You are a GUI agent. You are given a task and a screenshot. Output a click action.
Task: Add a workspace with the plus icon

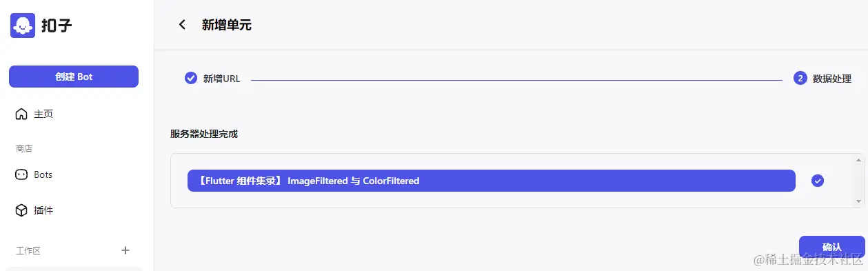point(125,250)
